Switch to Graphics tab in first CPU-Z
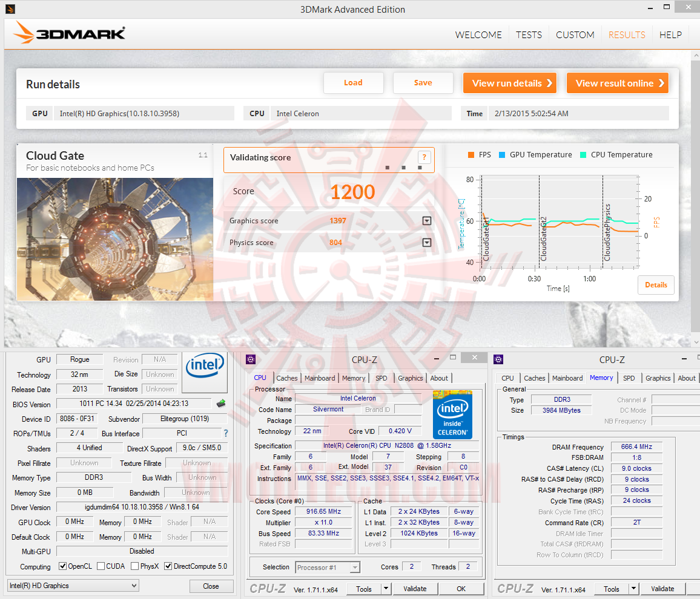 point(411,378)
